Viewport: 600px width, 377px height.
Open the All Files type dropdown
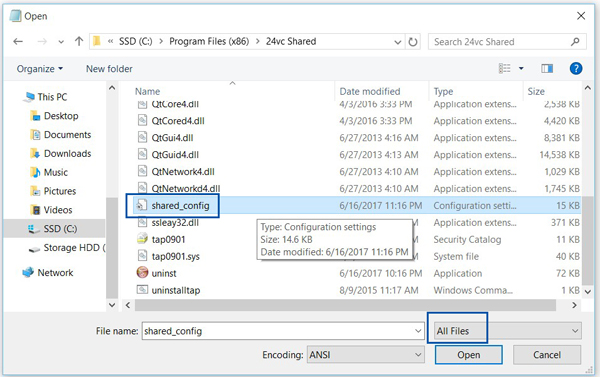(x=508, y=331)
